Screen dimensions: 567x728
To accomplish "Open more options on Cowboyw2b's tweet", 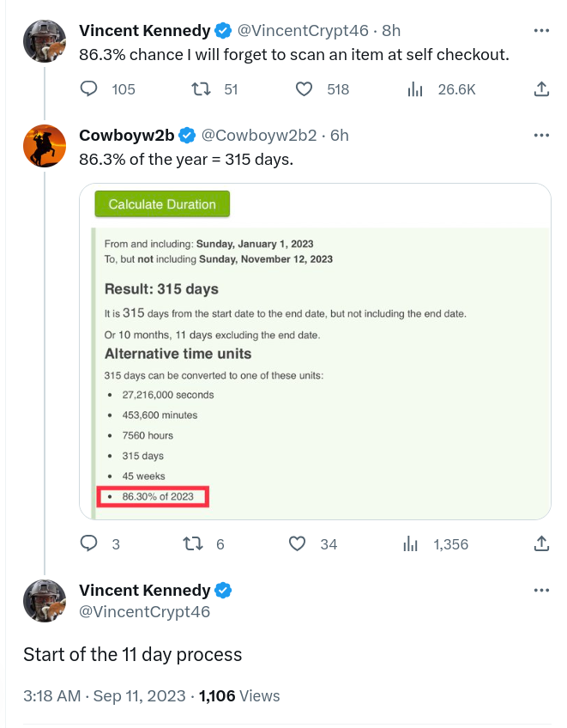I will tap(541, 136).
